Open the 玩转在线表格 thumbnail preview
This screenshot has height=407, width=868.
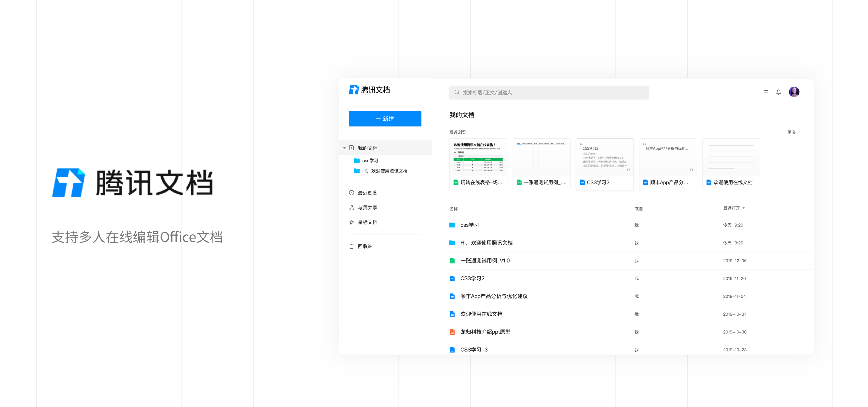478,157
